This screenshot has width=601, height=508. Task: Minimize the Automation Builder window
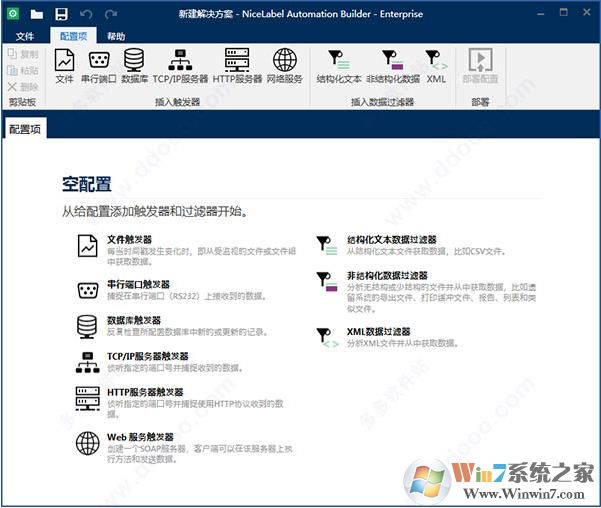540,13
